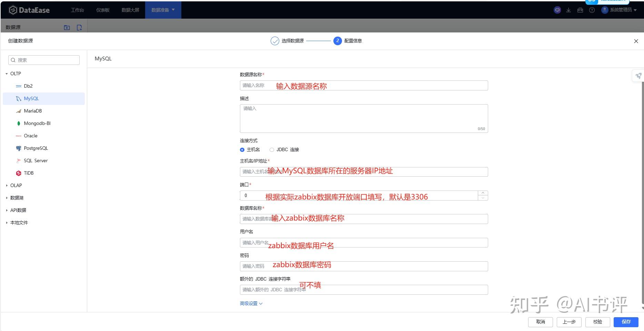
Task: Click the download icon in the top navigation
Action: (x=568, y=10)
